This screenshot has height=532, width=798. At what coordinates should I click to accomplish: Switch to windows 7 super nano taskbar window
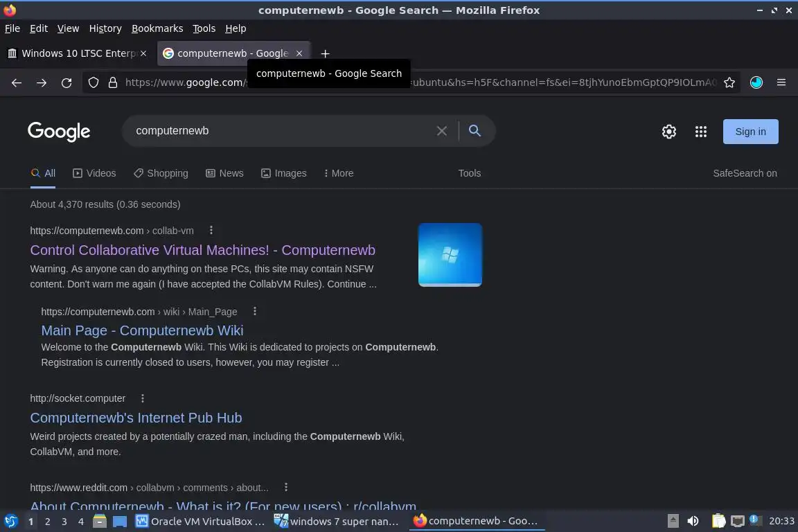[x=337, y=521]
